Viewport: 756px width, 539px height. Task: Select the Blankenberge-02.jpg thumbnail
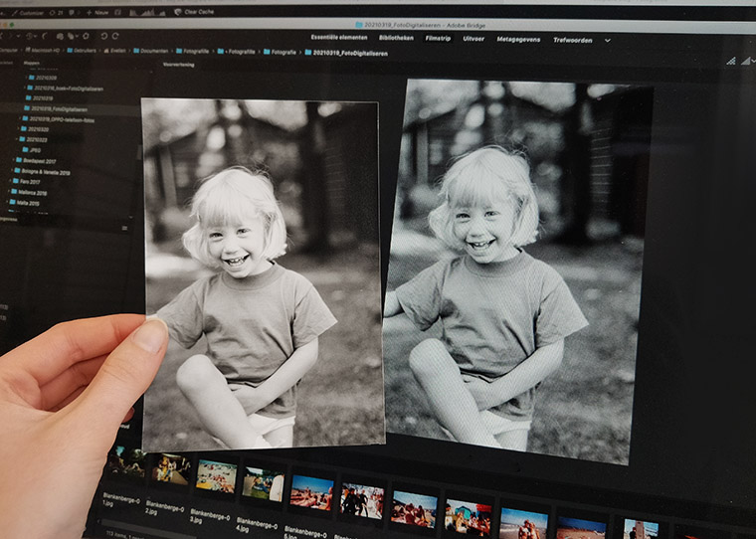point(171,469)
